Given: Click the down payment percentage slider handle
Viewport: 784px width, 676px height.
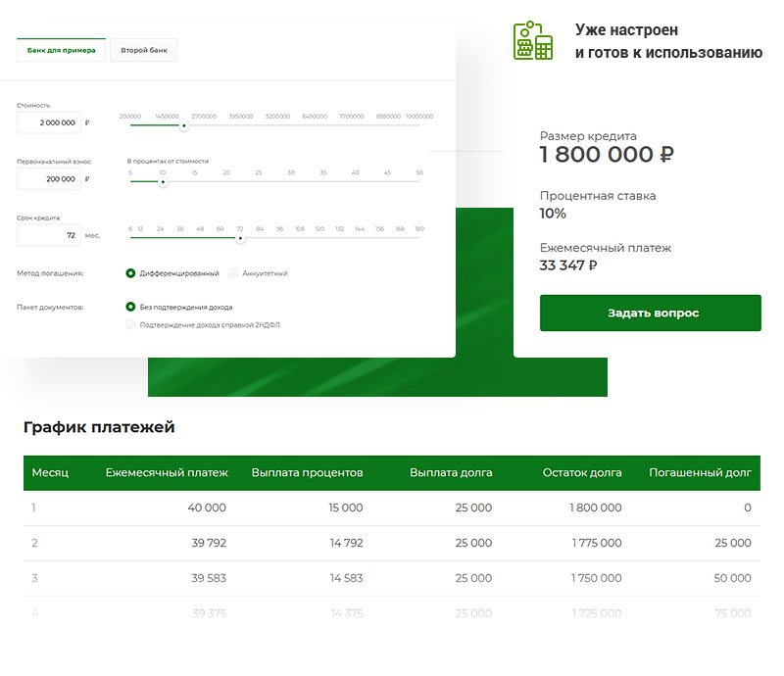Looking at the screenshot, I should click(x=163, y=181).
